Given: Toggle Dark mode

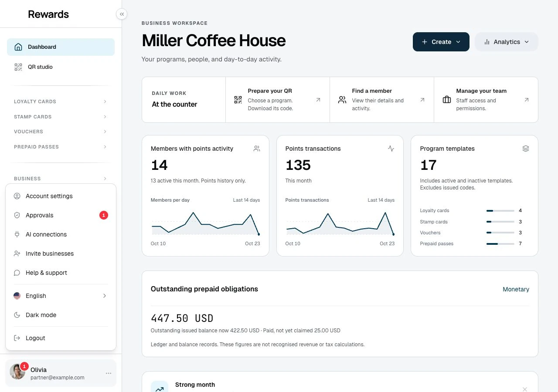Looking at the screenshot, I should click(61, 315).
